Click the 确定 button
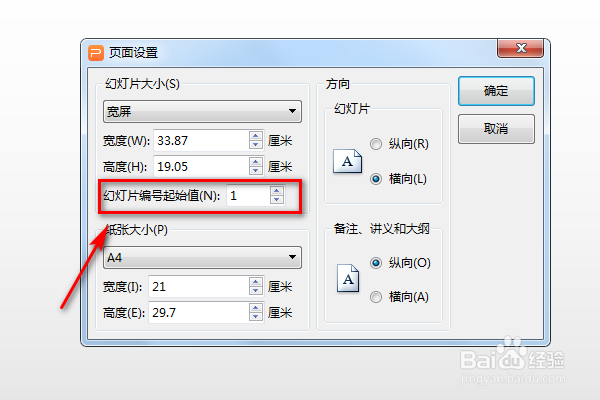Viewport: 600px width, 400px height. [496, 91]
